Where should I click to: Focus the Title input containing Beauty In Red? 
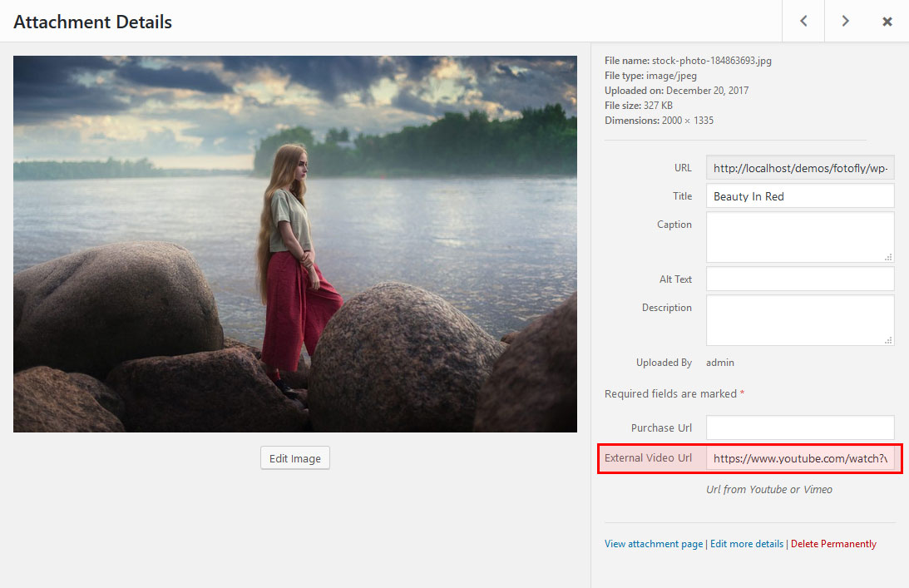[800, 196]
